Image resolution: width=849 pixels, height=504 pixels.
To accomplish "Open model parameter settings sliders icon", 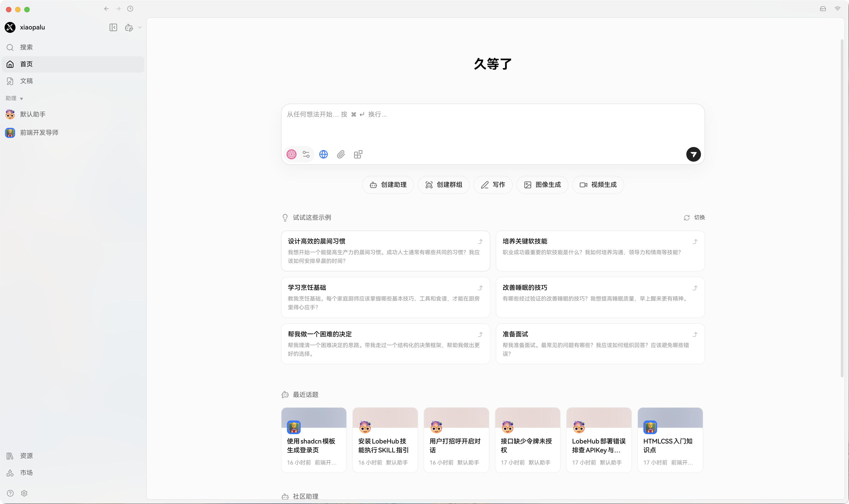I will [306, 155].
